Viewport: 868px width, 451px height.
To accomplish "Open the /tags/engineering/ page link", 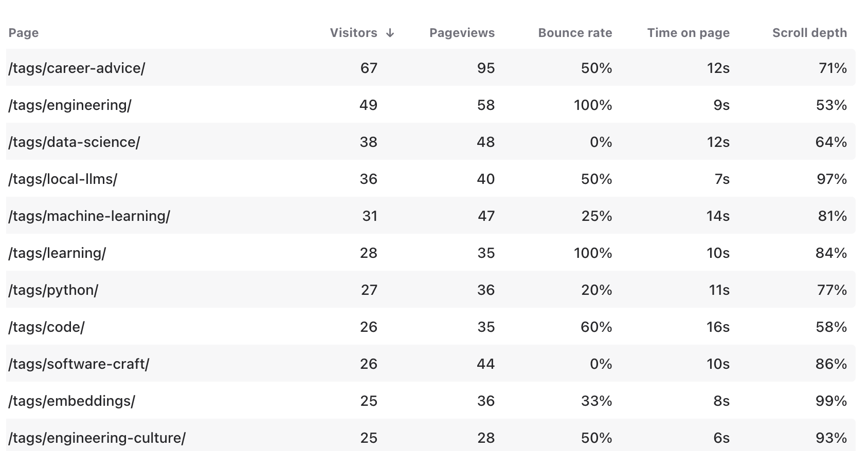I will (70, 105).
